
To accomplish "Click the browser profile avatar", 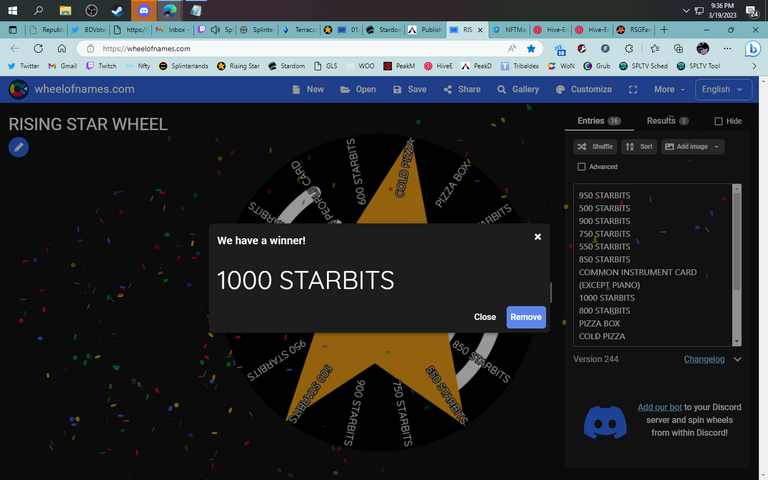I will [702, 48].
